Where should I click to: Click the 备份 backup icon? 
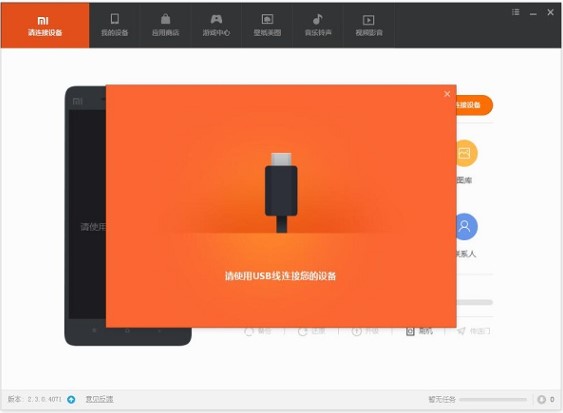pyautogui.click(x=249, y=331)
